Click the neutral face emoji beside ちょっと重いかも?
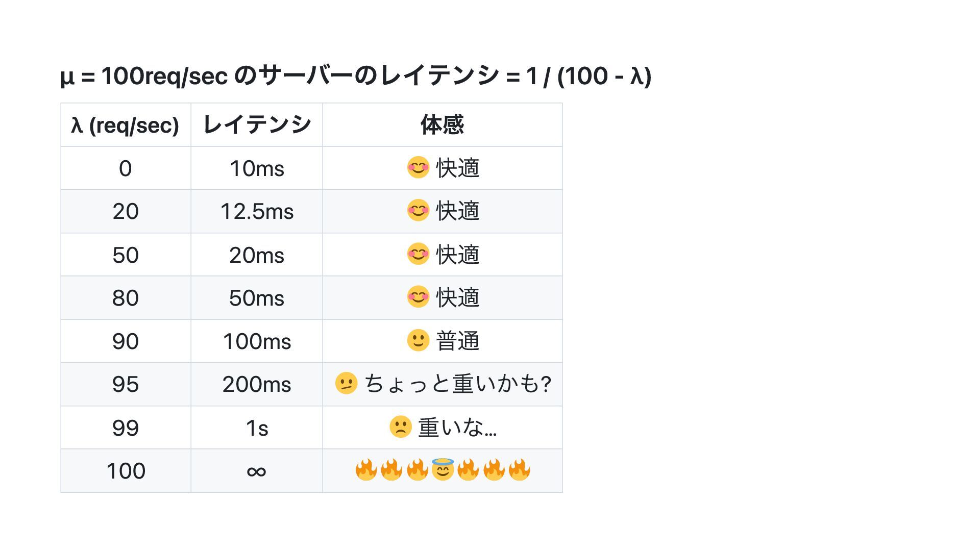Screen dimensions: 980x551 click(346, 383)
